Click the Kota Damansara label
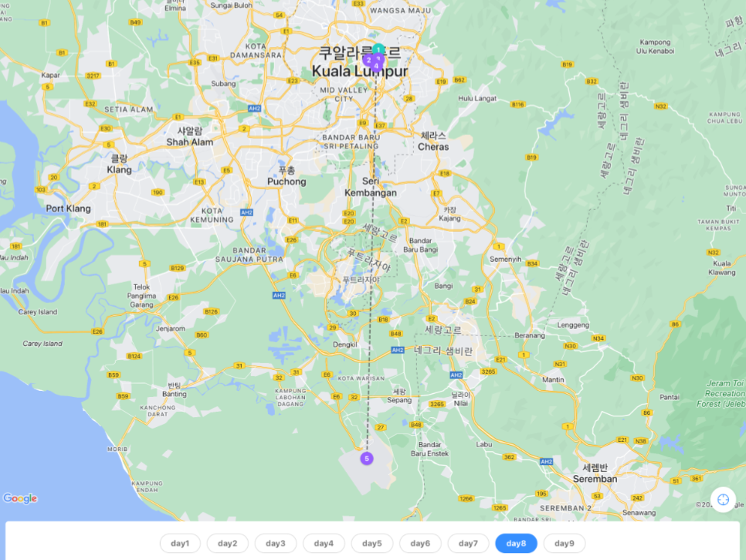746x560 pixels. click(x=256, y=51)
